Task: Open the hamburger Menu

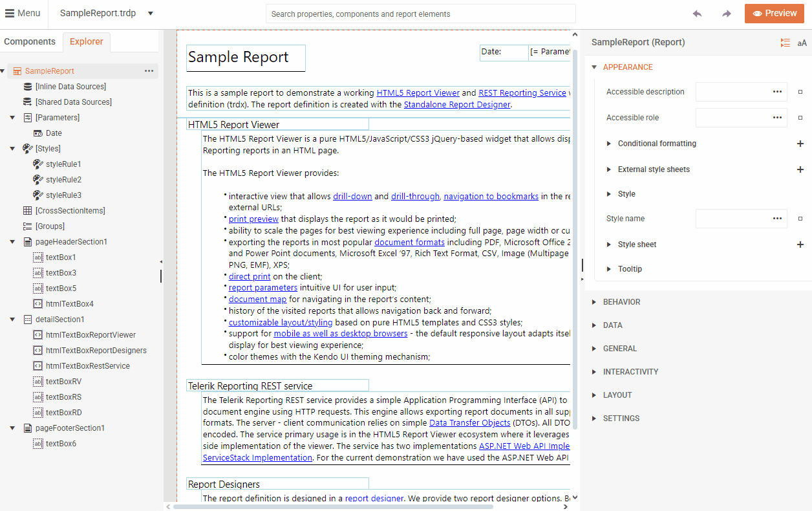Action: (x=23, y=13)
